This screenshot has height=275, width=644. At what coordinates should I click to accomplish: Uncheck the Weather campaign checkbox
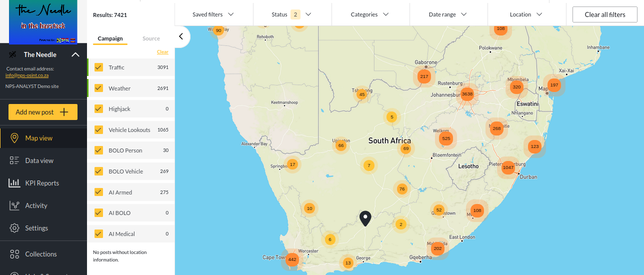coord(98,88)
